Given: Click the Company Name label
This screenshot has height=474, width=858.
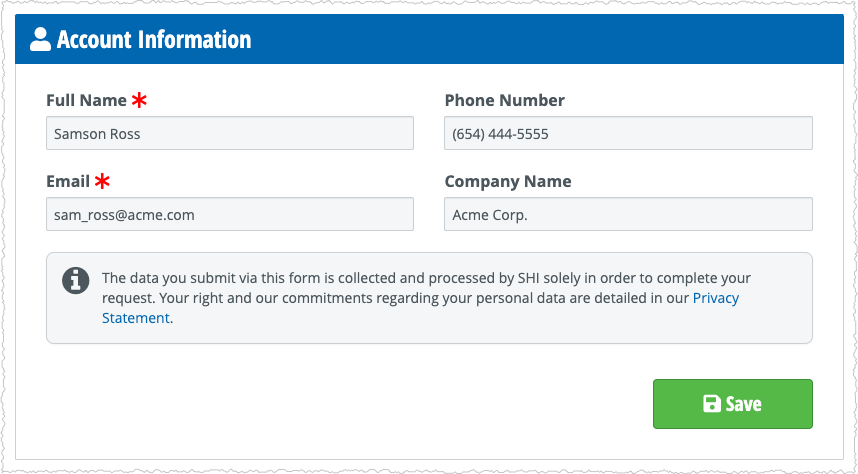Looking at the screenshot, I should 508,181.
